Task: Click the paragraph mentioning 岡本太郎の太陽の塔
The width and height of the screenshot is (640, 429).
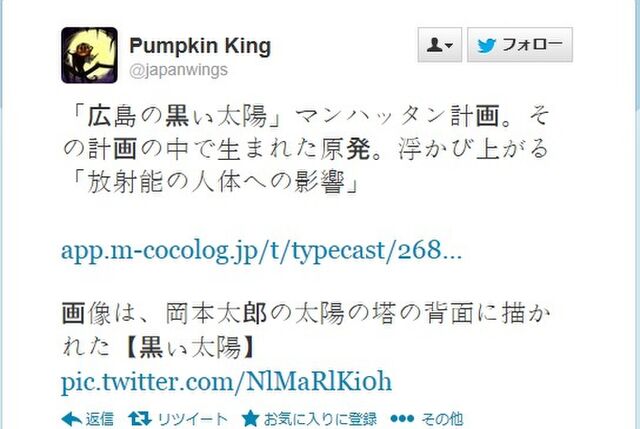Action: pos(306,330)
